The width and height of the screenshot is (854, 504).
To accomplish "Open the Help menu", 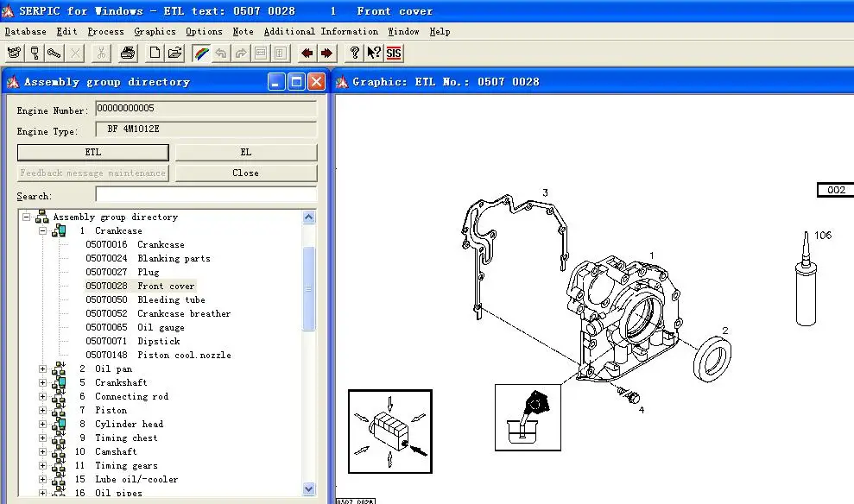I will point(440,32).
